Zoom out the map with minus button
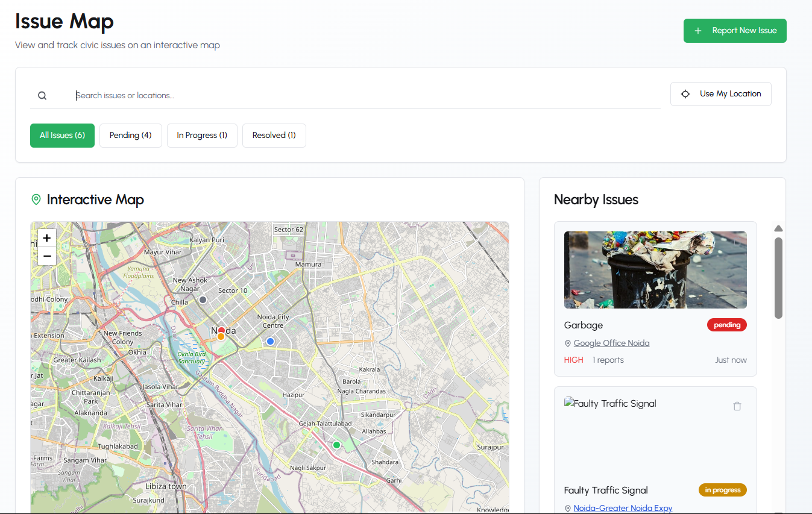 coord(47,256)
